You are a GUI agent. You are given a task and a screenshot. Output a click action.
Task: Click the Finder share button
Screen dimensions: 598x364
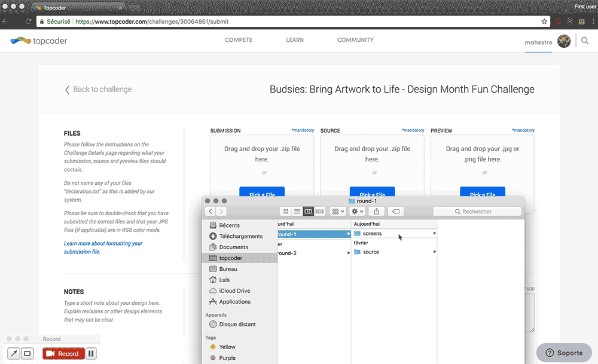click(376, 211)
